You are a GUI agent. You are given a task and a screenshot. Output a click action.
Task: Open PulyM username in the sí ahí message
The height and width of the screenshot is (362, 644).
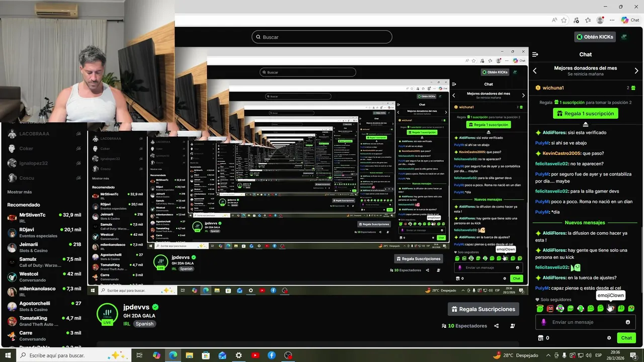pyautogui.click(x=542, y=143)
